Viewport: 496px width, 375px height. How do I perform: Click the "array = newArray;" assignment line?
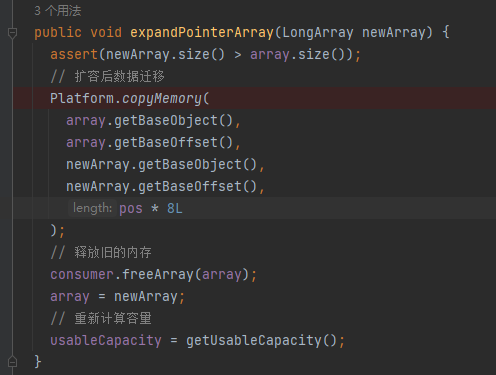coord(117,296)
